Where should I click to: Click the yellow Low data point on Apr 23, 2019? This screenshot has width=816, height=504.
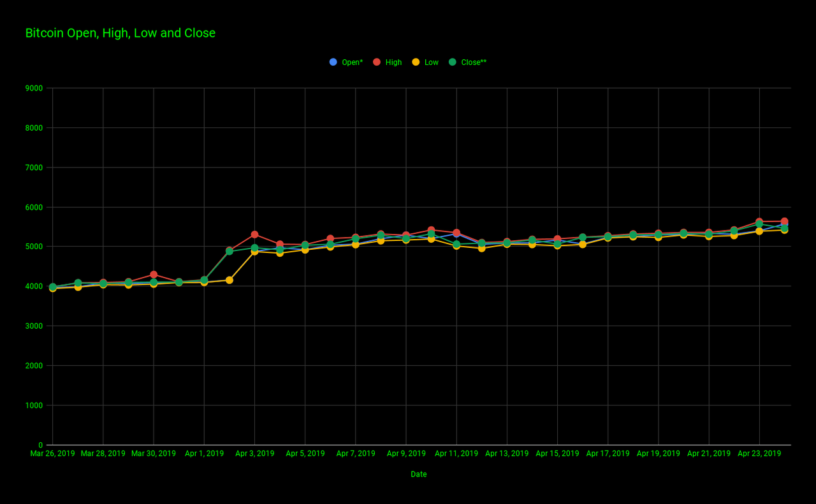(759, 231)
